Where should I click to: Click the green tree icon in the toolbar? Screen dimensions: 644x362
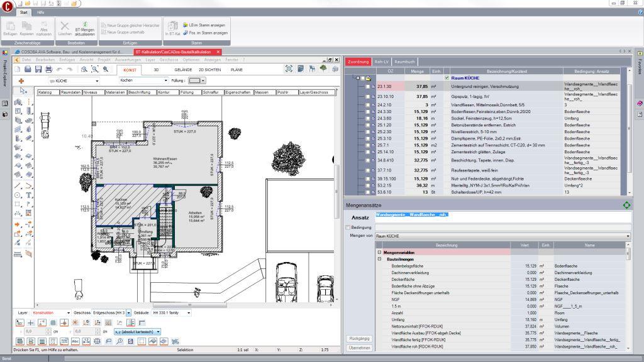pyautogui.click(x=323, y=69)
